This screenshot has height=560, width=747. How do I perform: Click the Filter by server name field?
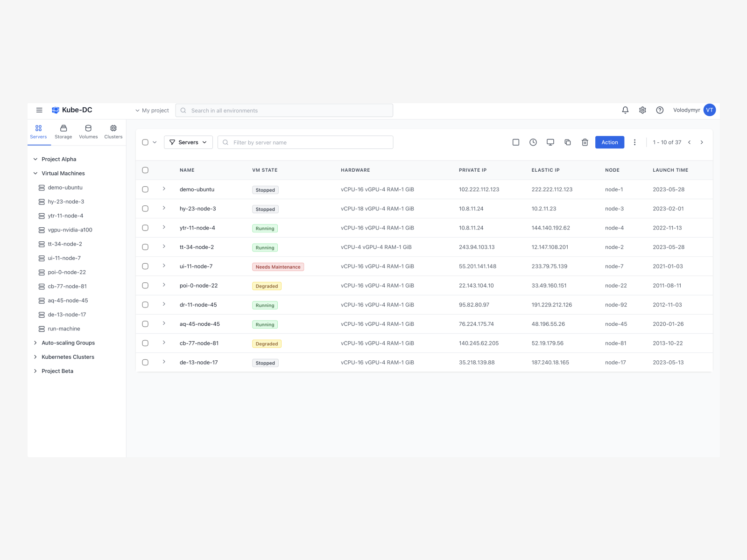(305, 142)
